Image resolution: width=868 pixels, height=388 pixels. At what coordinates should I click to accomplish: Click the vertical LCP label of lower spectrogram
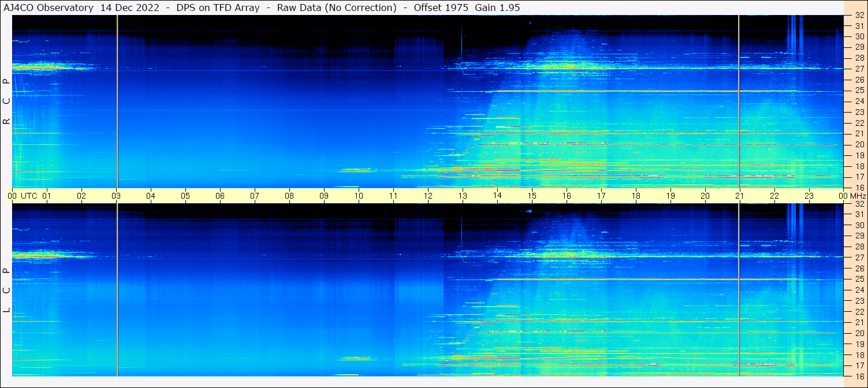tap(6, 290)
